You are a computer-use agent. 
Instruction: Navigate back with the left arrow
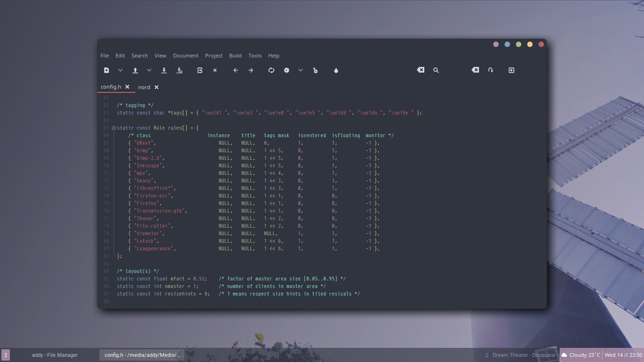[x=236, y=70]
